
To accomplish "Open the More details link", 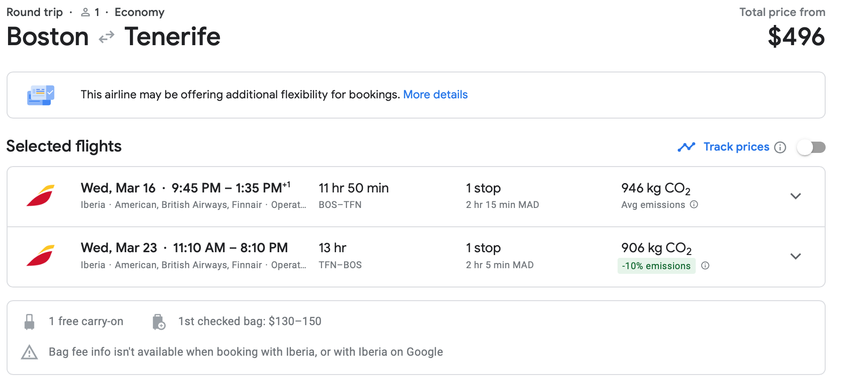I will (x=435, y=95).
